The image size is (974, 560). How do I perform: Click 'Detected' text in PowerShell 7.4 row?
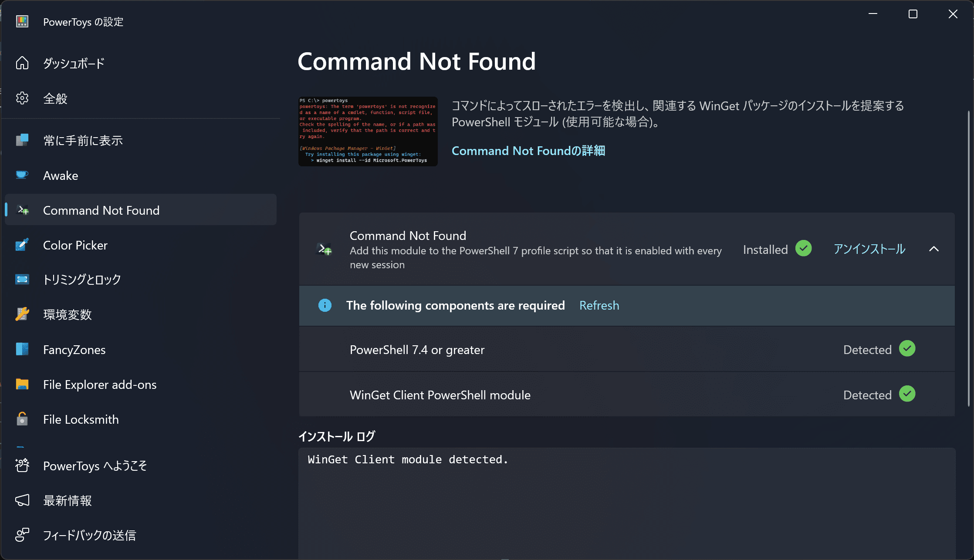click(867, 350)
